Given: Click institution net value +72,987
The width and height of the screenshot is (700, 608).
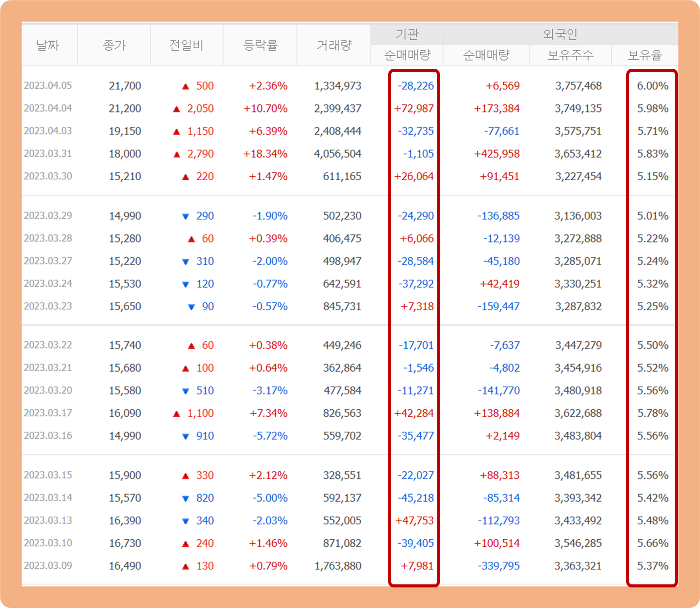Looking at the screenshot, I should click(414, 108).
